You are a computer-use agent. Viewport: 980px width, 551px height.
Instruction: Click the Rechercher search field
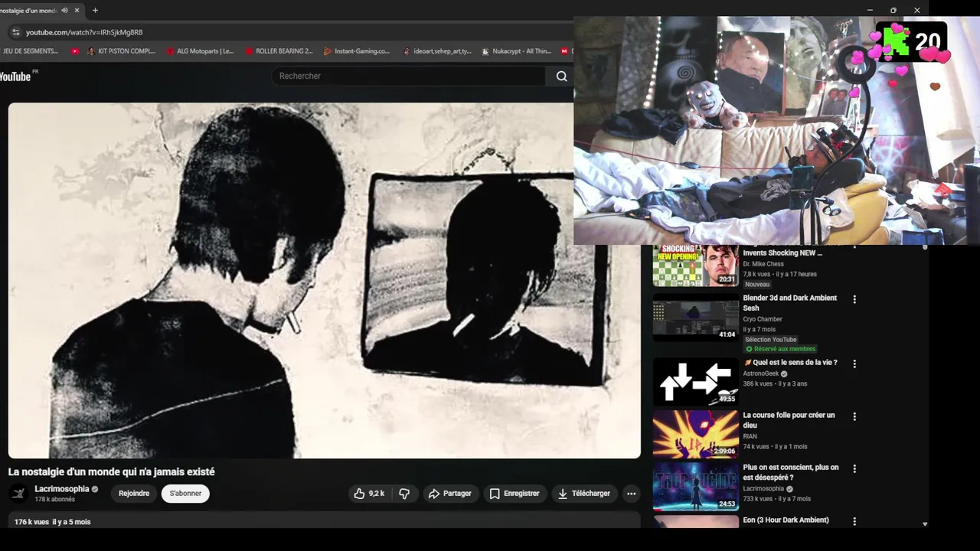coord(408,76)
